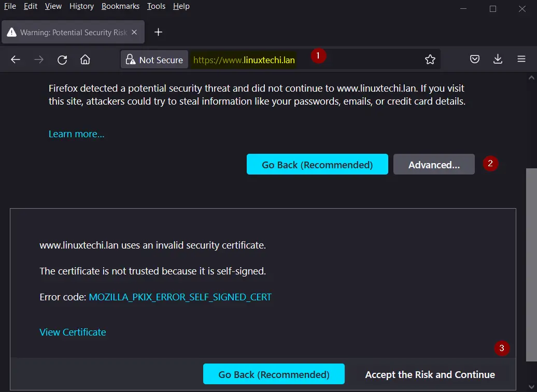Open the File menu
The height and width of the screenshot is (392, 537).
pyautogui.click(x=10, y=6)
